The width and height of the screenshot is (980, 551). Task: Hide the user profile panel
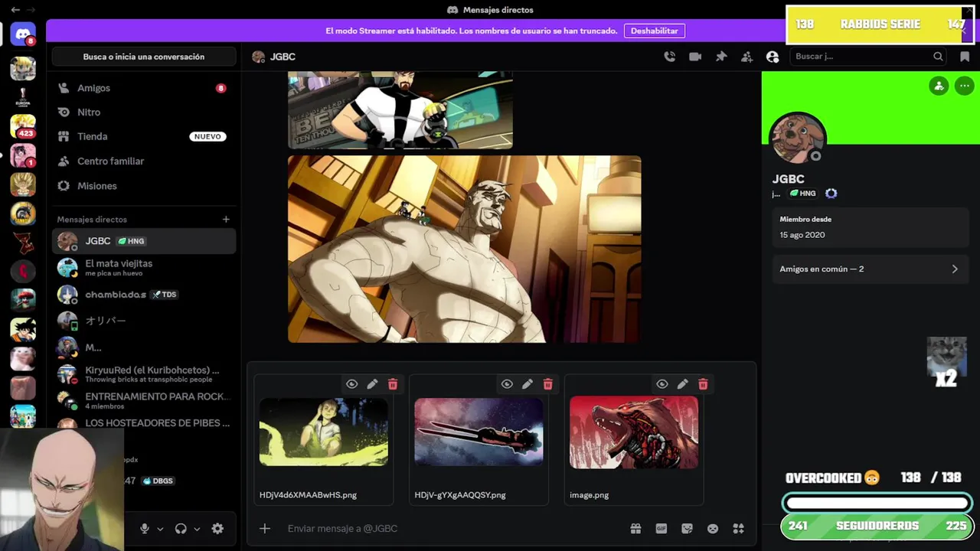pos(773,57)
